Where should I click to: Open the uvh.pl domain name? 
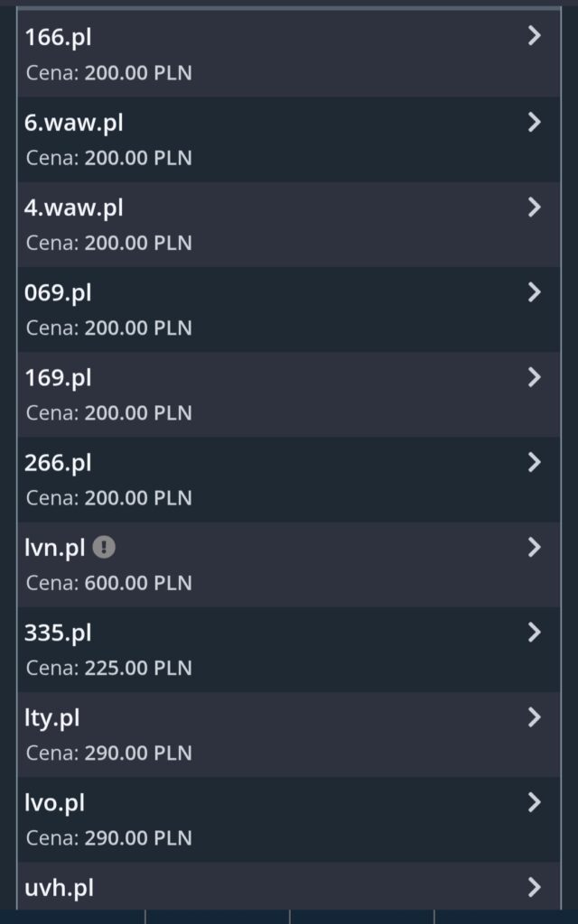(59, 888)
